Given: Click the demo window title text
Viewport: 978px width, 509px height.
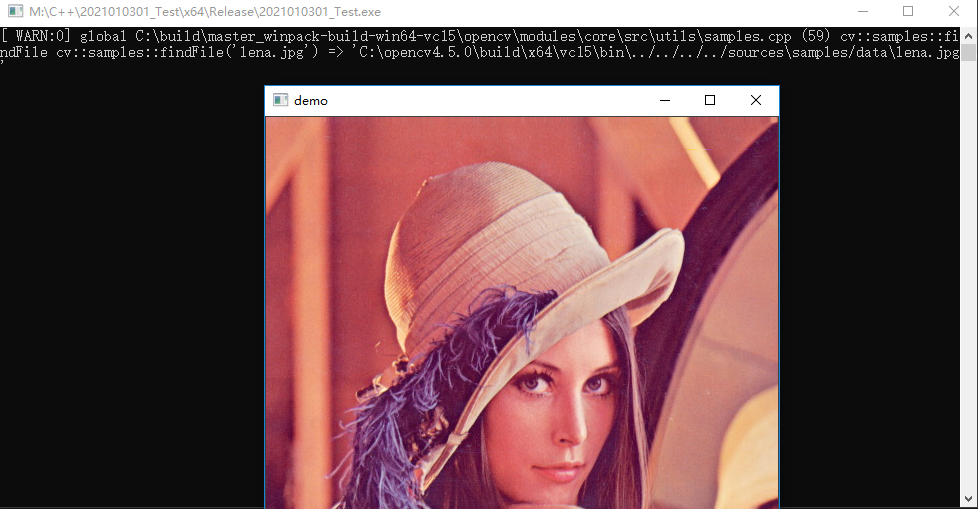Looking at the screenshot, I should pos(311,101).
